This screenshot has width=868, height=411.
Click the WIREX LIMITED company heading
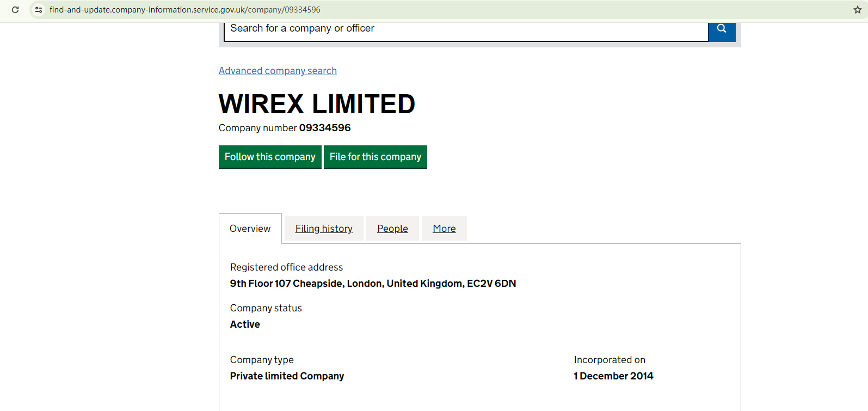tap(317, 104)
